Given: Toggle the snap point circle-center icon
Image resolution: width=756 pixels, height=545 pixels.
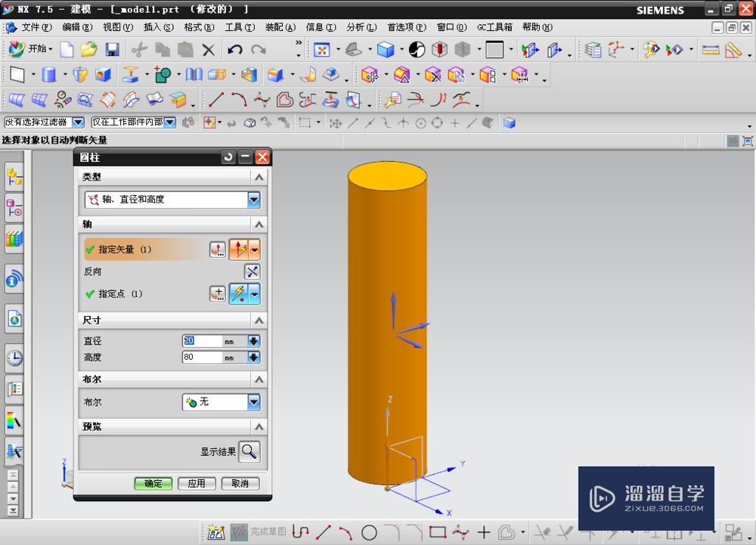Looking at the screenshot, I should (421, 123).
